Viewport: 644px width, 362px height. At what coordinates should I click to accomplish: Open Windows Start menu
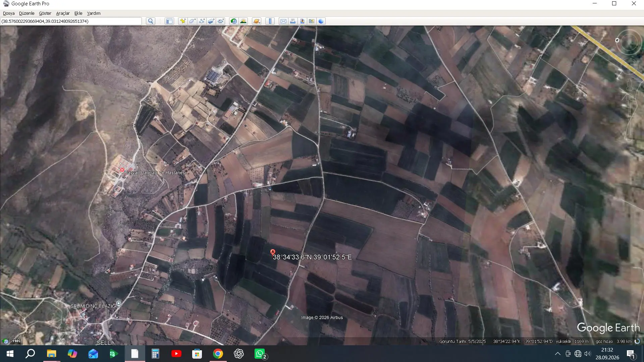coord(10,354)
